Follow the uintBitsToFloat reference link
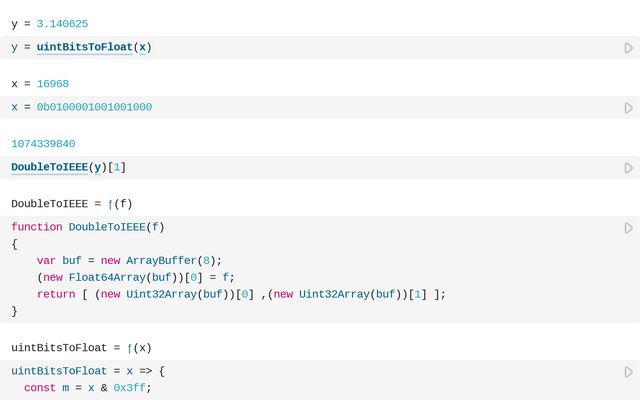Viewport: 640px width, 400px height. point(84,47)
